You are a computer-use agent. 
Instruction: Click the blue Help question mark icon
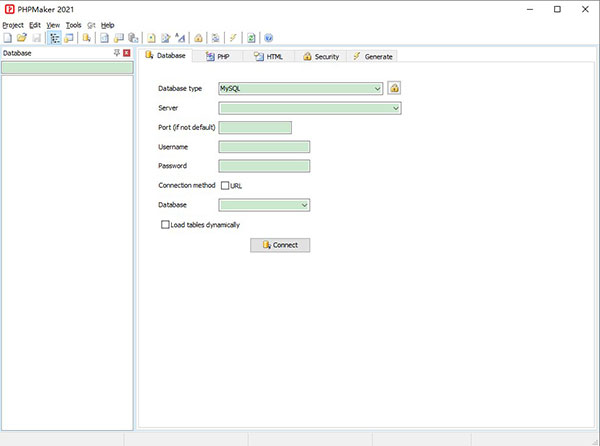[269, 37]
